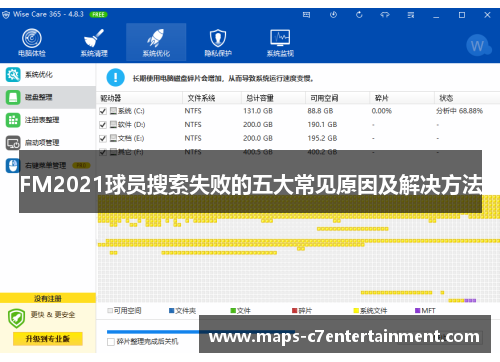Click the gear icon beside 系统优化
500x362 pixels.
pos(13,74)
